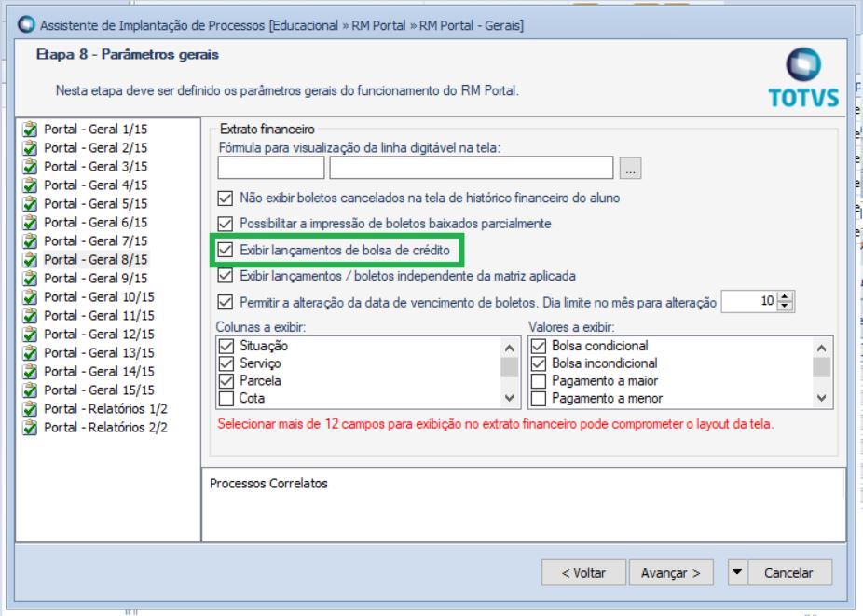Go back with the Voltar button

tap(583, 572)
